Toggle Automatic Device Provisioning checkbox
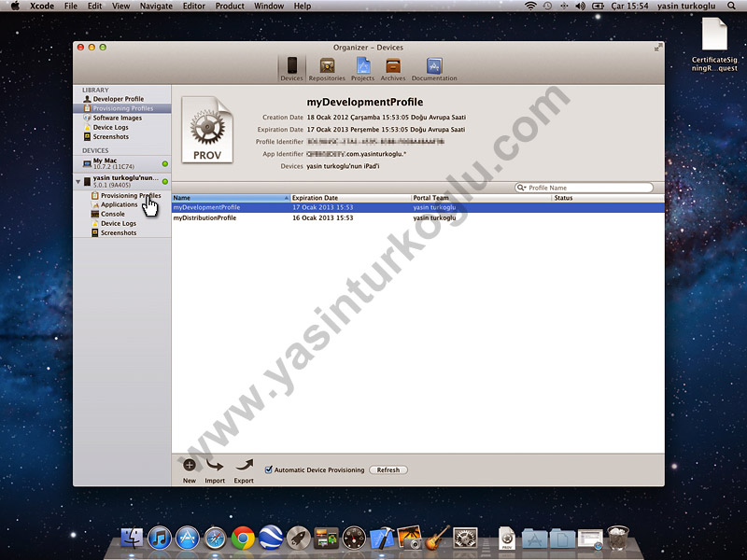Image resolution: width=747 pixels, height=560 pixels. click(269, 470)
